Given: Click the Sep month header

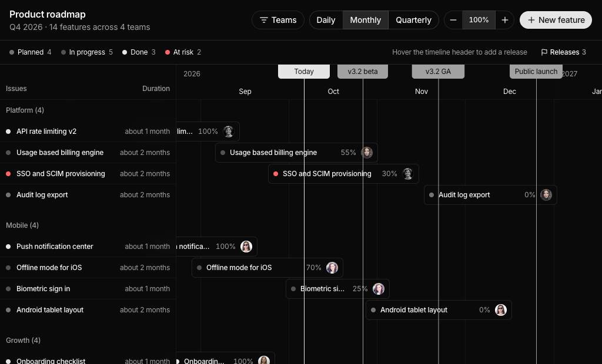Looking at the screenshot, I should click(245, 91).
